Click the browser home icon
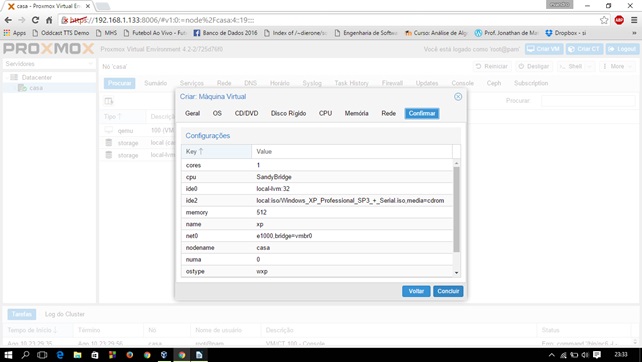642x362 pixels. pos(49,20)
